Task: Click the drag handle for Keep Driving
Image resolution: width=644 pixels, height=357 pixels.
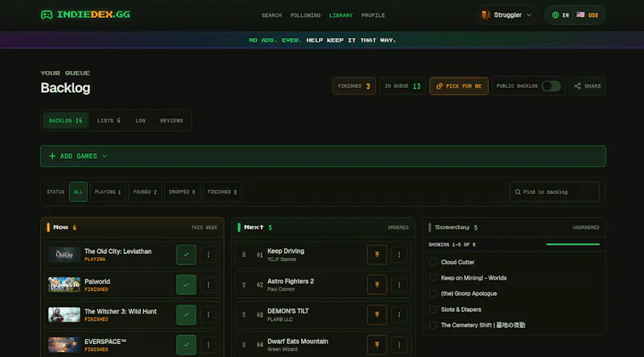Action: point(244,255)
